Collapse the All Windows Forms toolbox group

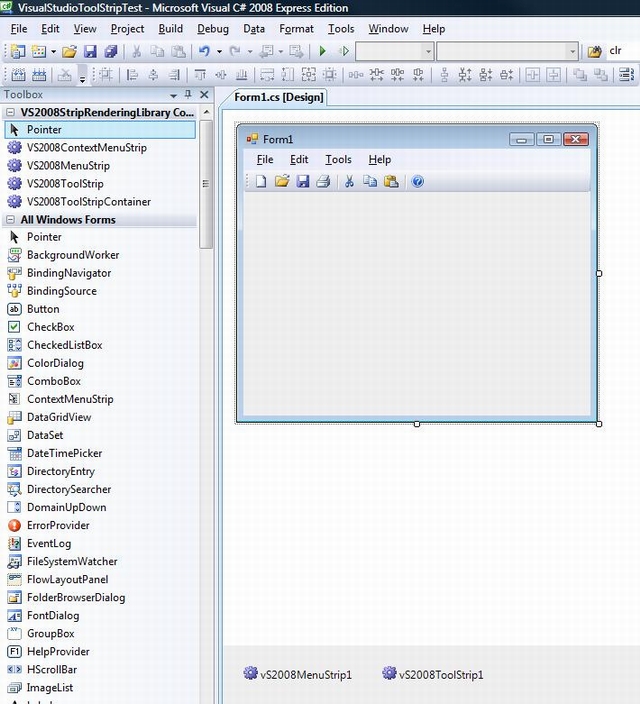click(10, 220)
